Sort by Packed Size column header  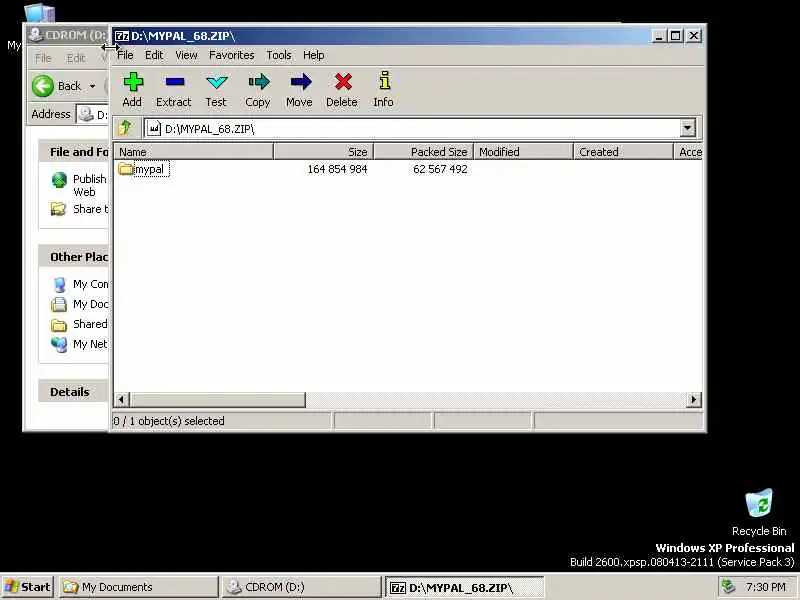coord(424,152)
